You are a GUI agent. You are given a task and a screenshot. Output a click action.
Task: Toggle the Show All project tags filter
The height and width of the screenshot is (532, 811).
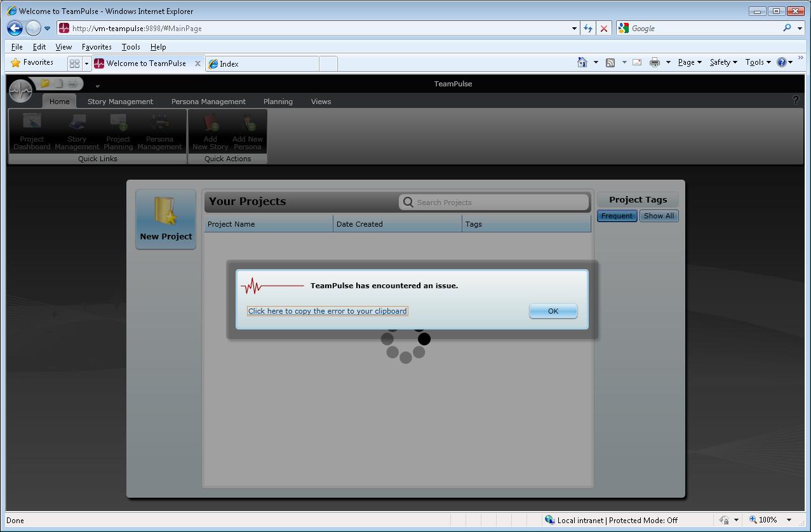point(659,216)
